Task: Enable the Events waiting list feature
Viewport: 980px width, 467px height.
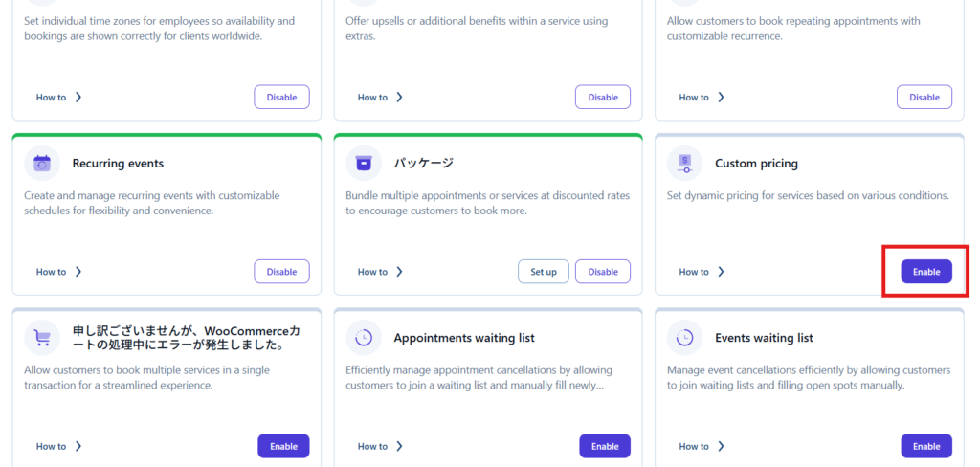Action: tap(925, 446)
